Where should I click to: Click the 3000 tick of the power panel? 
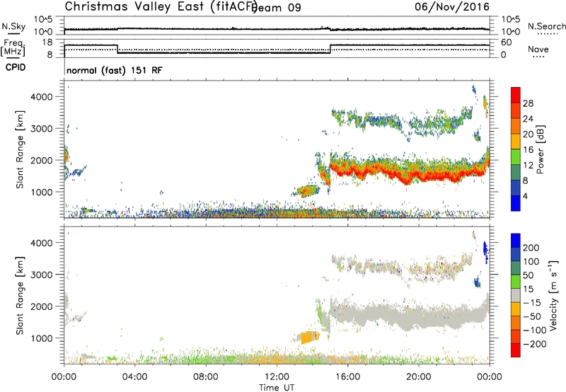pyautogui.click(x=41, y=129)
